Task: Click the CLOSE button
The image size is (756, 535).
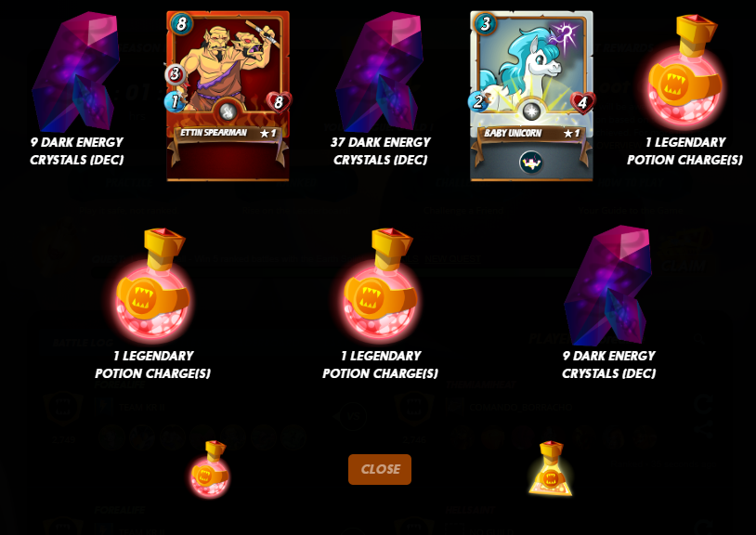Action: 380,469
